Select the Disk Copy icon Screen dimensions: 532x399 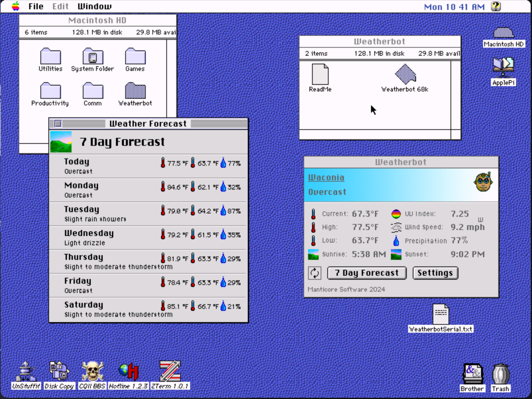pos(59,371)
